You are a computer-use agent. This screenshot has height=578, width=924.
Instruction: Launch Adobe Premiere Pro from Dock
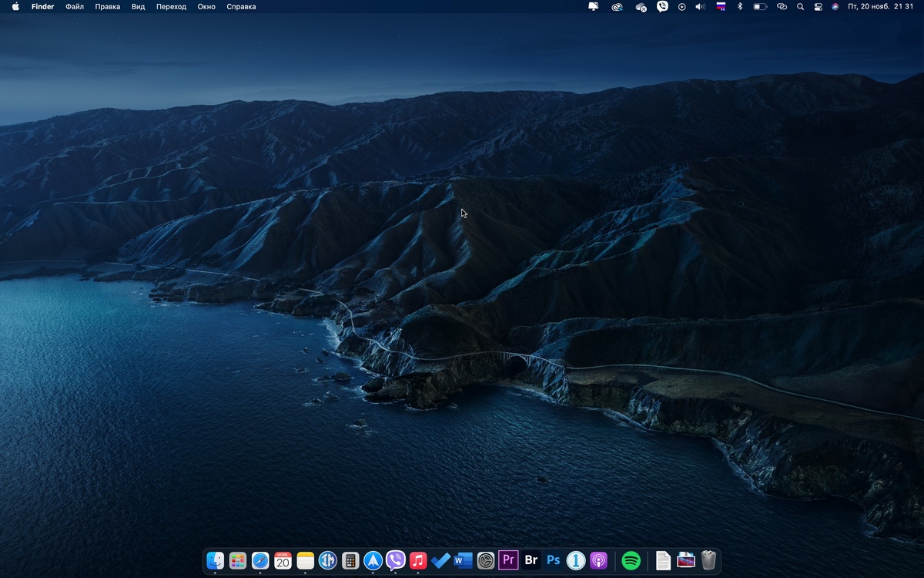508,560
